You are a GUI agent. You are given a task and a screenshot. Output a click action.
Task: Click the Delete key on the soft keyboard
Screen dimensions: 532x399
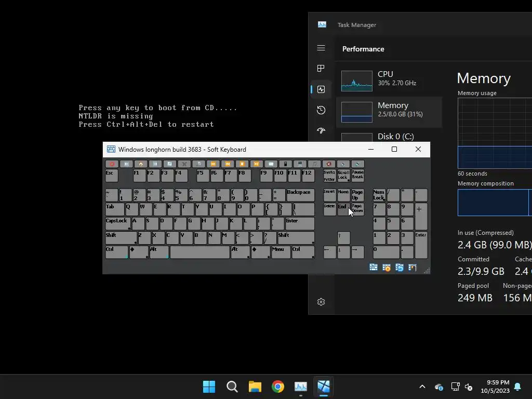[329, 209]
